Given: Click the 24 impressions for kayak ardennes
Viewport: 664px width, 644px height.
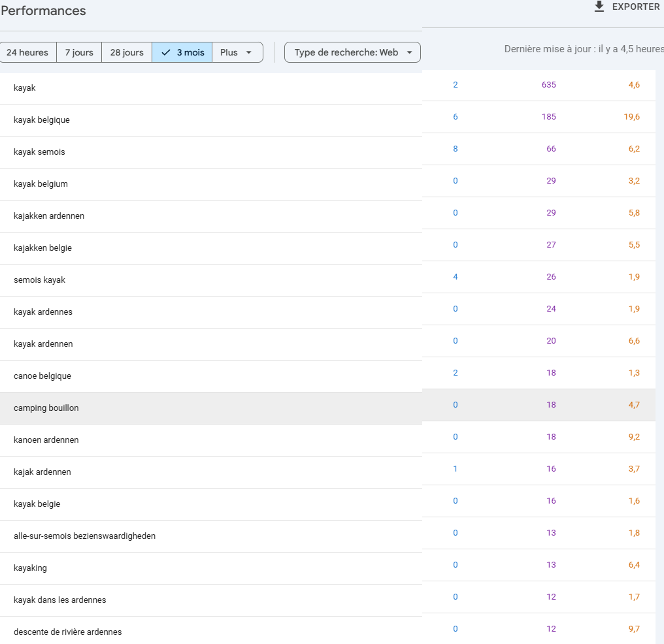Looking at the screenshot, I should [x=551, y=309].
